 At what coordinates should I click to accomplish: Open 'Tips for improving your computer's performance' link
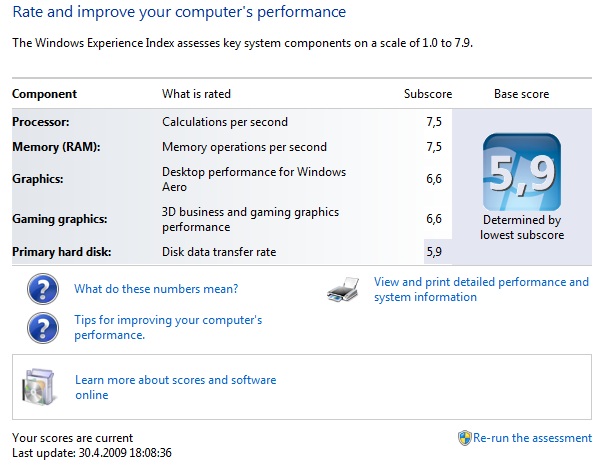[x=168, y=327]
